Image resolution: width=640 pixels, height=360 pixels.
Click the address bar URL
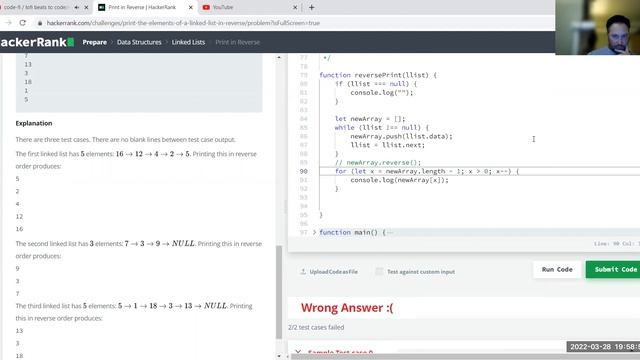(x=183, y=23)
